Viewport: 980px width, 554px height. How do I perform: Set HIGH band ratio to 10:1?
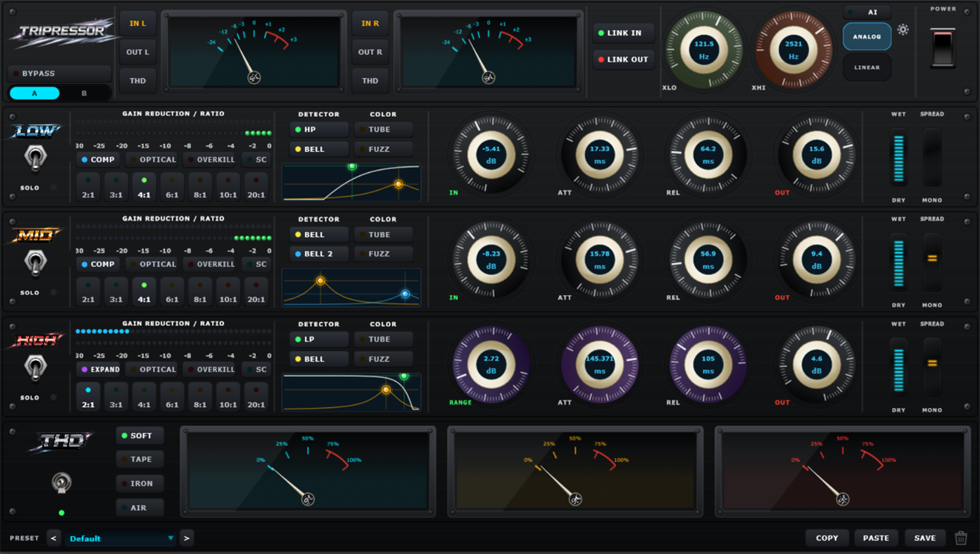pos(228,396)
